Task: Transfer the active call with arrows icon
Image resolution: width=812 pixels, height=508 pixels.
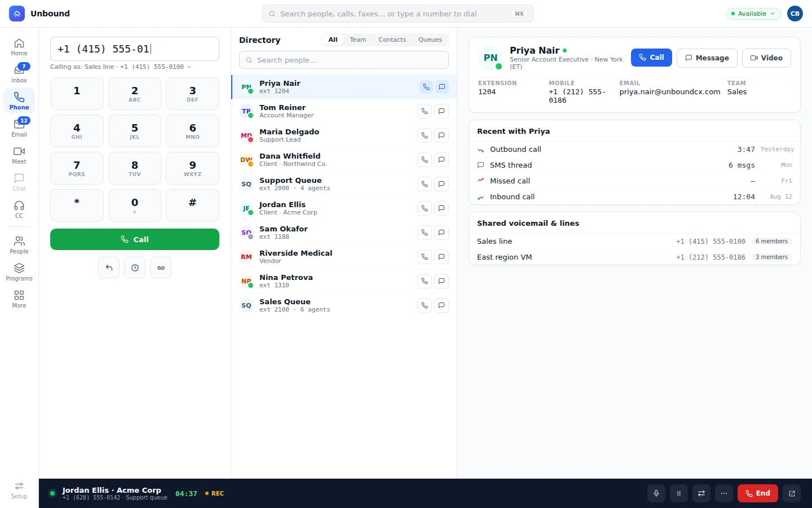Action: pos(701,493)
